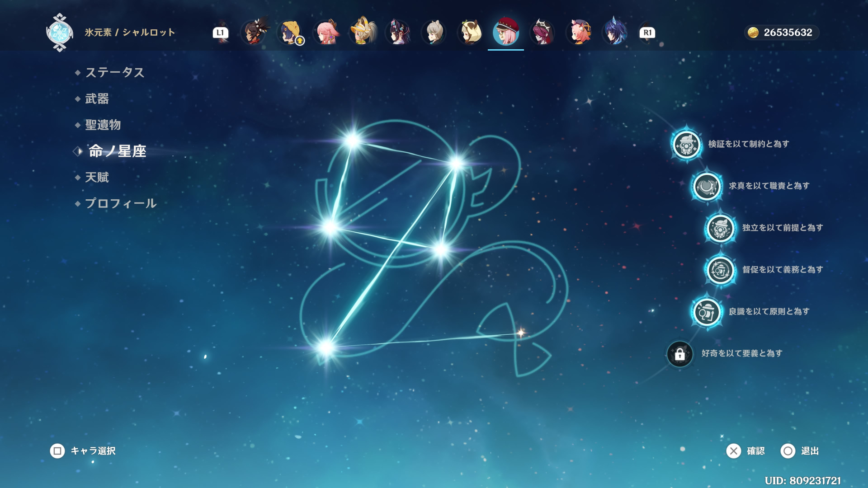Click the R1 next character button

[647, 33]
